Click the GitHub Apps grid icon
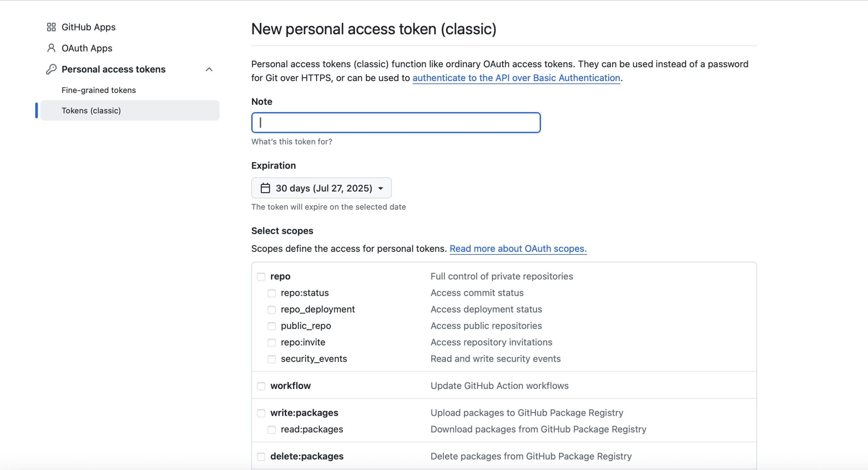The height and width of the screenshot is (470, 868). pyautogui.click(x=51, y=27)
